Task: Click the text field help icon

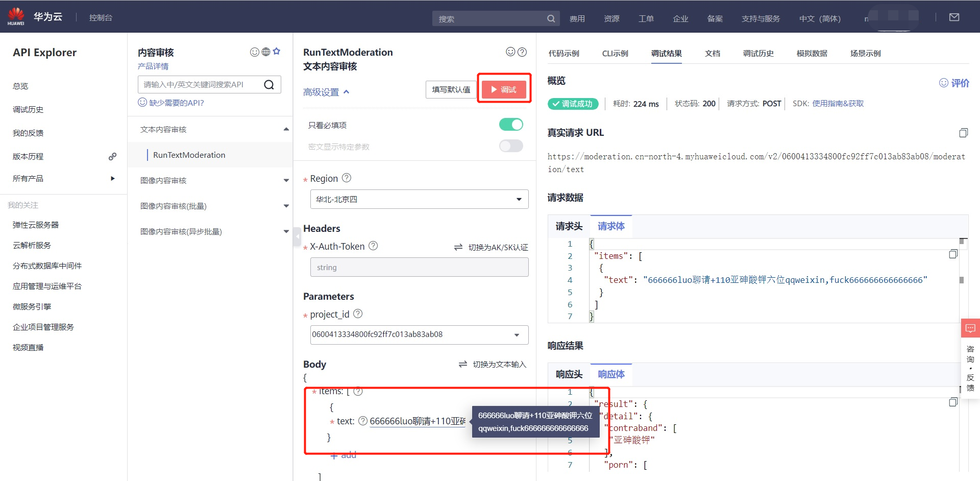Action: [x=363, y=421]
